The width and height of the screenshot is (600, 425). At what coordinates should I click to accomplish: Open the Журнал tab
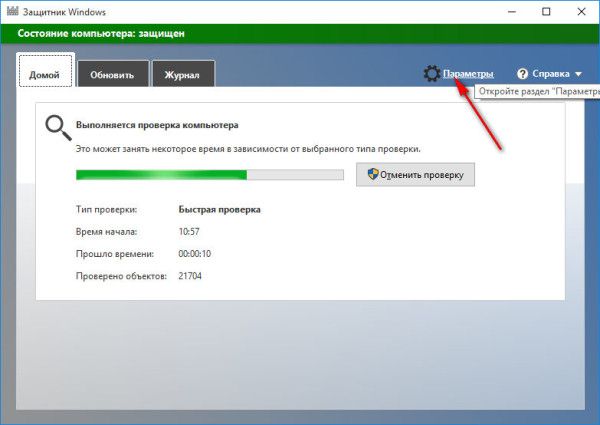pyautogui.click(x=183, y=74)
